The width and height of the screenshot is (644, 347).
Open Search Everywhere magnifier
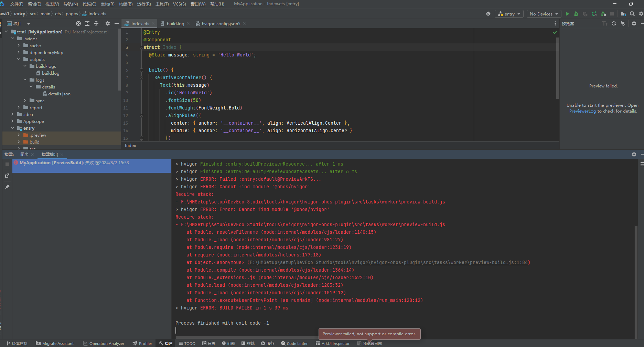[x=632, y=14]
